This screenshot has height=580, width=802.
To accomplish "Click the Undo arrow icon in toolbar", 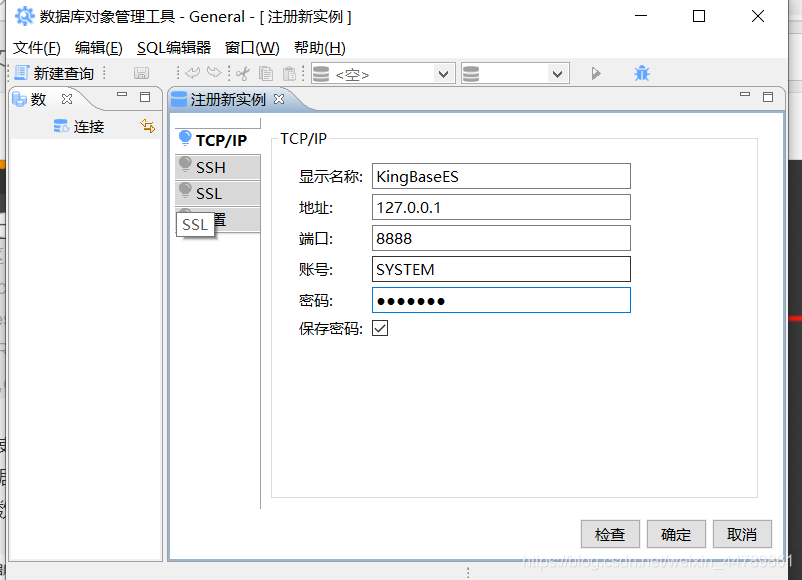I will click(x=193, y=73).
